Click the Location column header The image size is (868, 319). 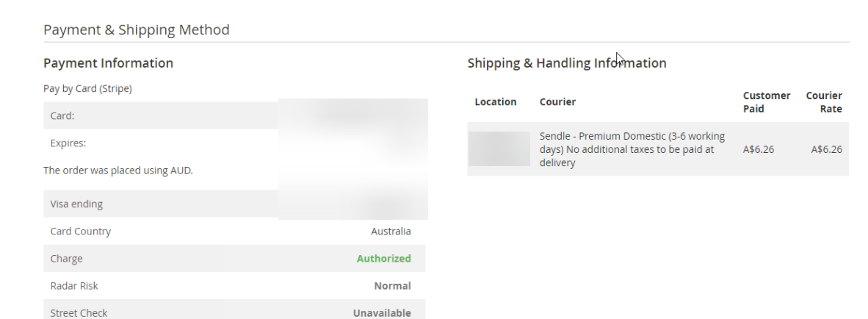pos(496,102)
